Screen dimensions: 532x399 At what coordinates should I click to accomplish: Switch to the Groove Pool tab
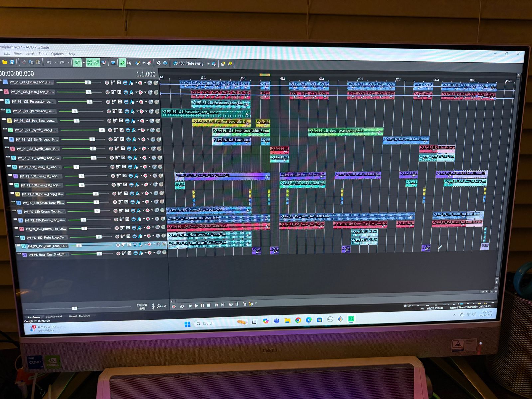coord(54,317)
